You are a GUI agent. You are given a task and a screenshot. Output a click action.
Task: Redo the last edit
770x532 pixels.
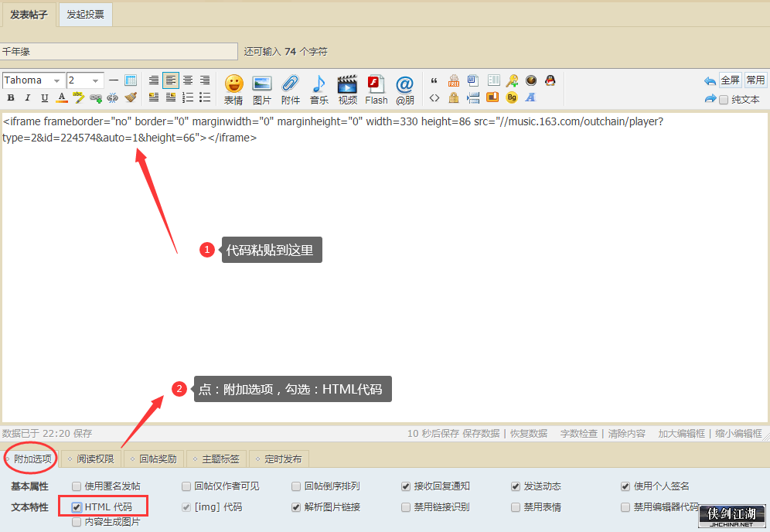[x=710, y=99]
